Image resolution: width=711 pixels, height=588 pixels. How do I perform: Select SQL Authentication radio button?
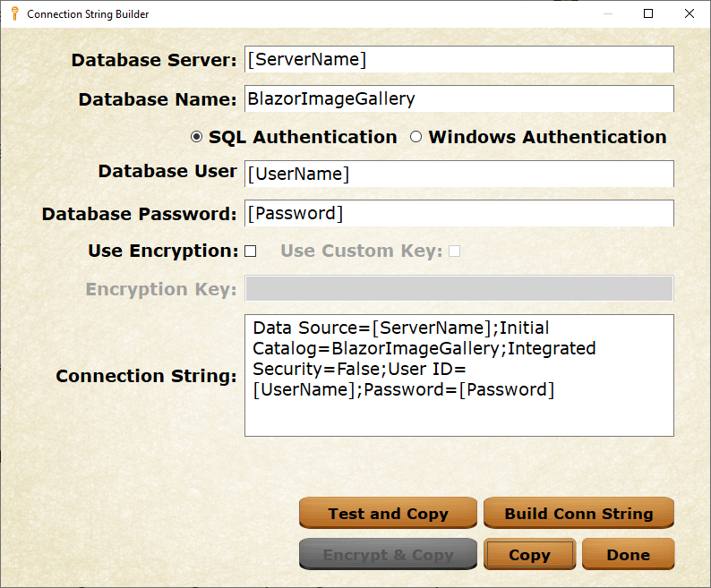pyautogui.click(x=197, y=137)
